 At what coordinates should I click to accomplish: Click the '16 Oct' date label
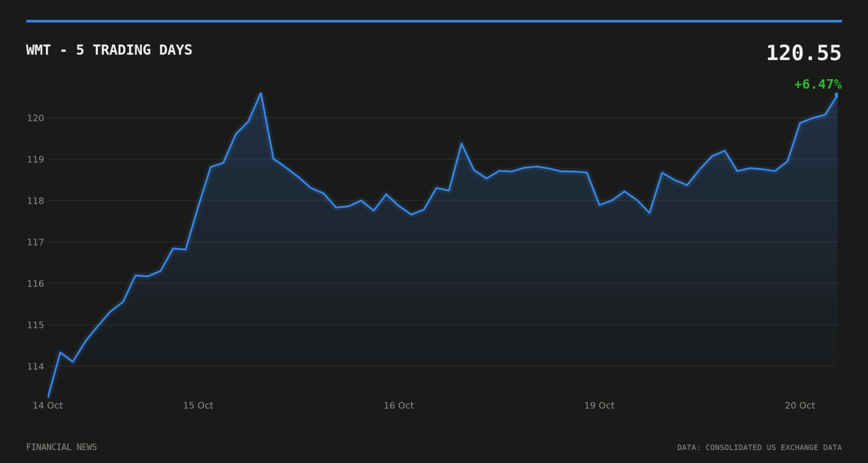point(399,405)
